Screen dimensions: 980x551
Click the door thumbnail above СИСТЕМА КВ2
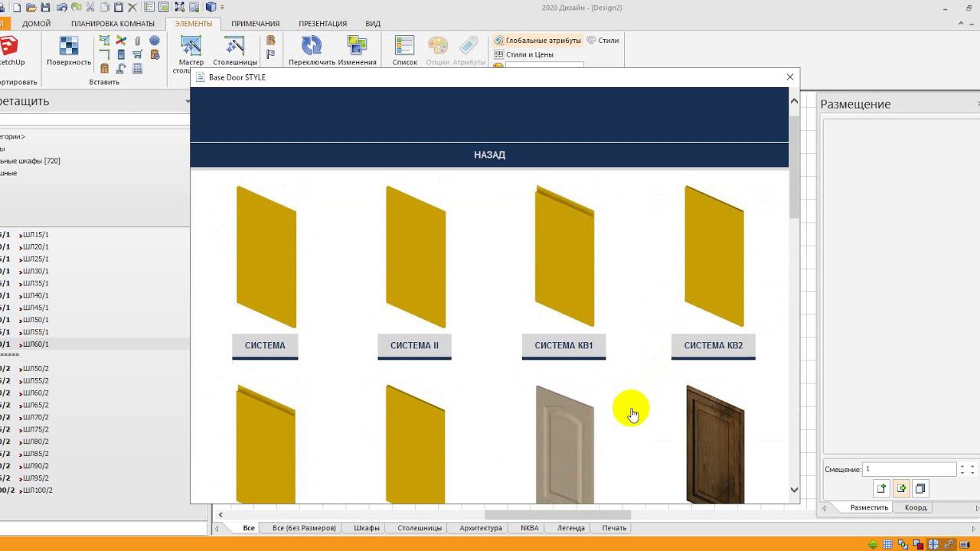pyautogui.click(x=714, y=257)
